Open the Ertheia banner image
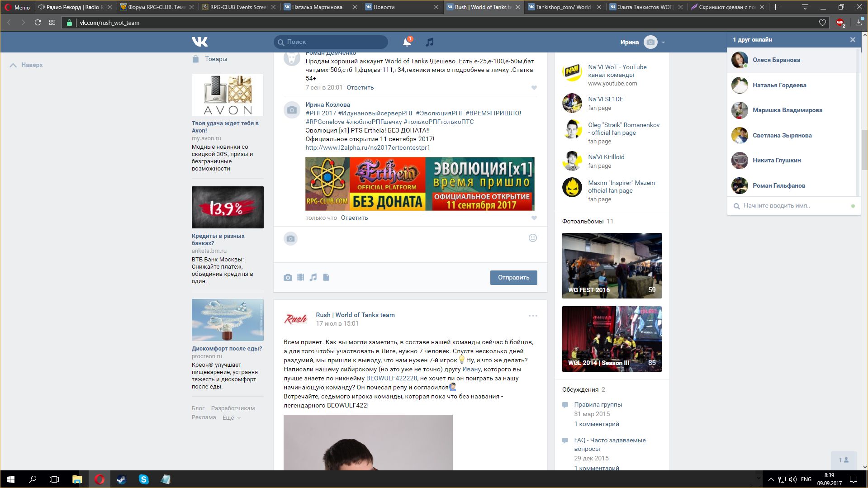This screenshot has width=868, height=488. [x=420, y=184]
